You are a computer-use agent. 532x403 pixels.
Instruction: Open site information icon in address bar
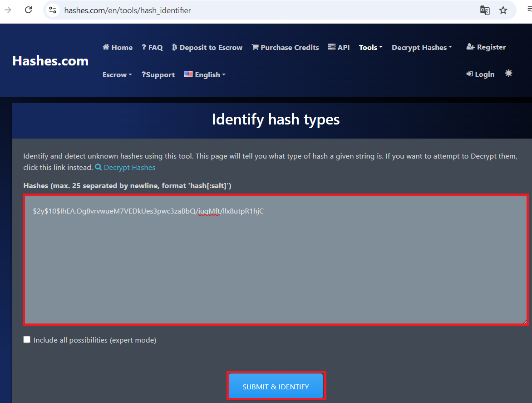pyautogui.click(x=53, y=10)
